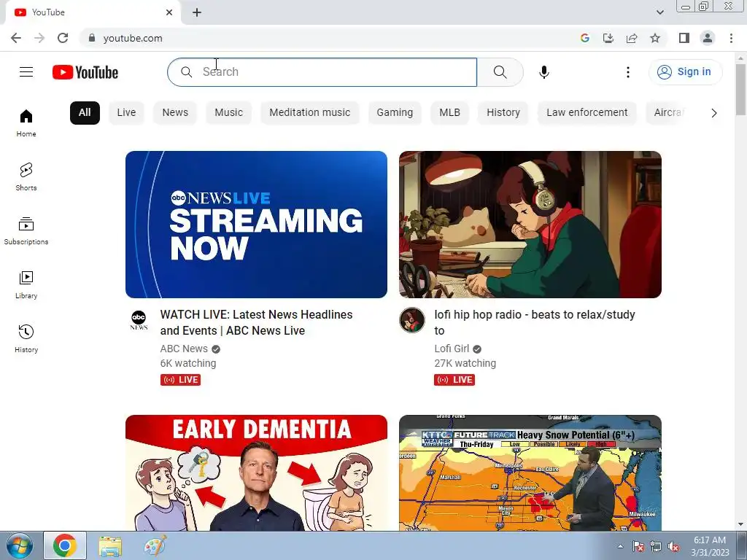This screenshot has height=560, width=747.
Task: Click the page vertical scrollbar thumb
Action: (x=740, y=89)
